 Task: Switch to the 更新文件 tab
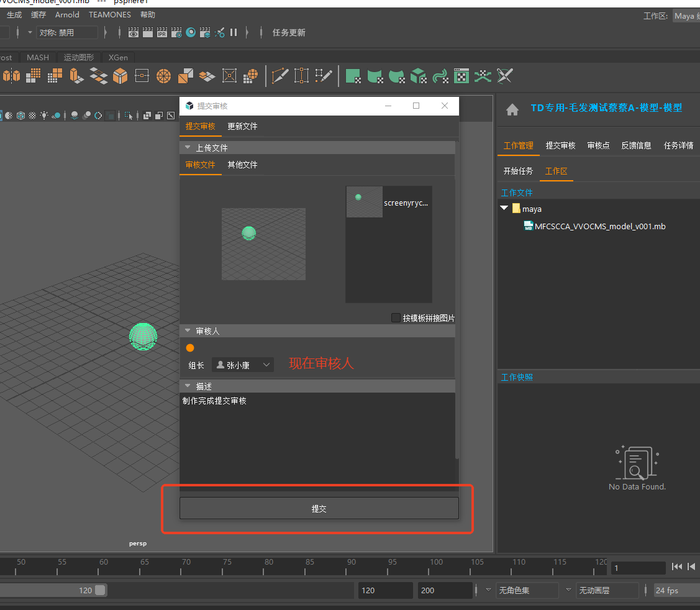click(242, 126)
